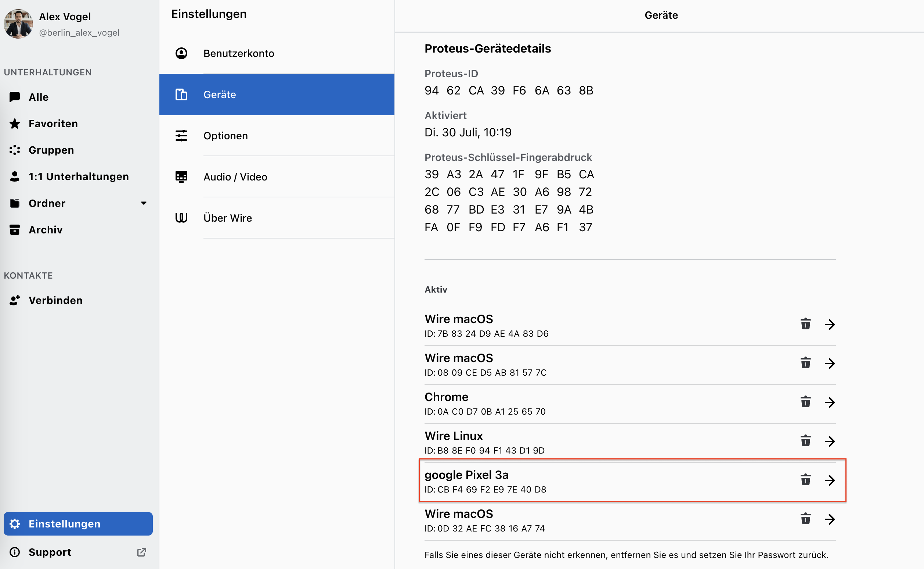Click the Proteus-Gerätedetails heading

pos(488,49)
